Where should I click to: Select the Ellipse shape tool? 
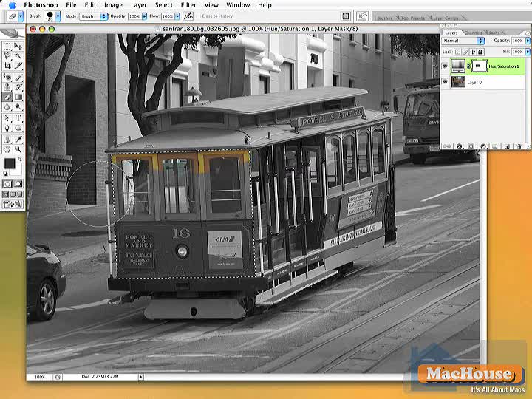tap(18, 128)
